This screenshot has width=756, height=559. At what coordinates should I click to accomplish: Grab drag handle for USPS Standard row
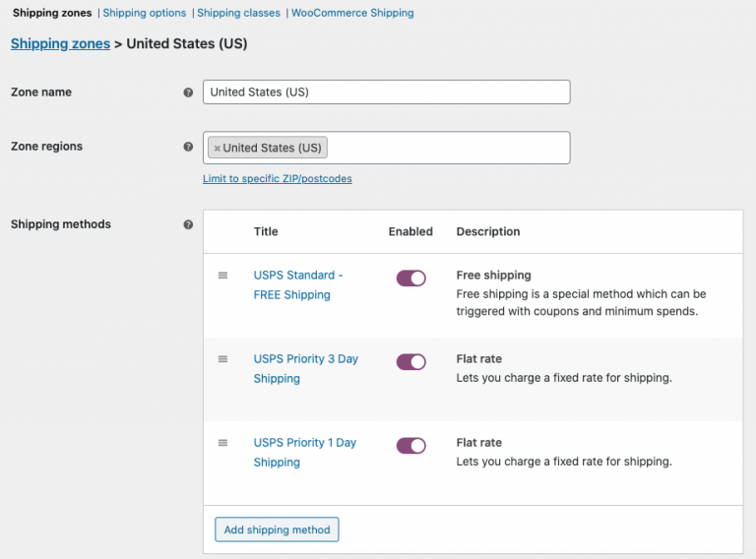tap(222, 276)
